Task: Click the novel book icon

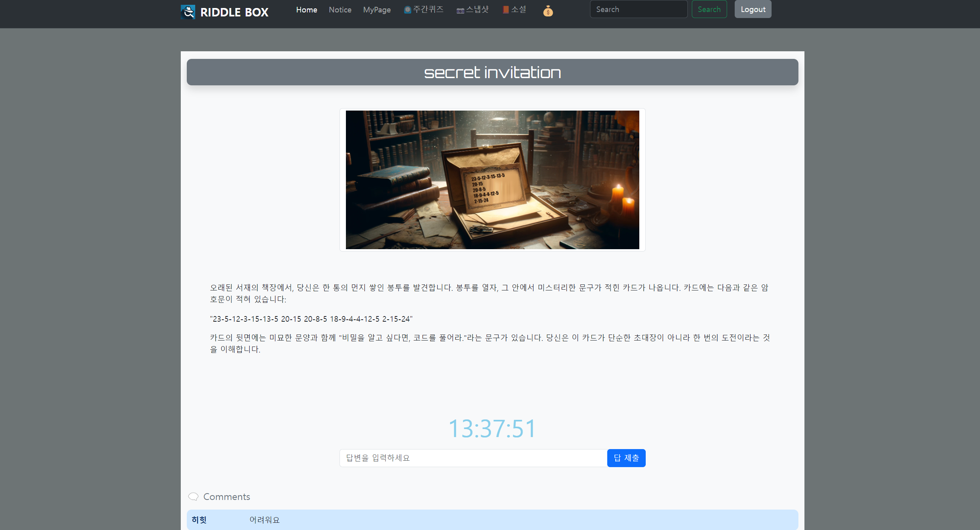Action: click(506, 10)
